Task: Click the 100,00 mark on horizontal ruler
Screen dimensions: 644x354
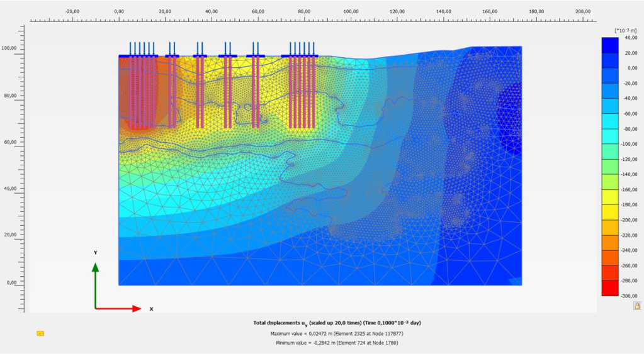Action: pos(351,11)
